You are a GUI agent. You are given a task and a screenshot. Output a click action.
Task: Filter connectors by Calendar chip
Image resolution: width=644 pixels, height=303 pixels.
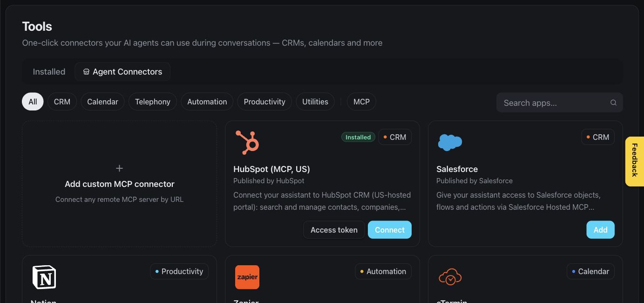102,102
